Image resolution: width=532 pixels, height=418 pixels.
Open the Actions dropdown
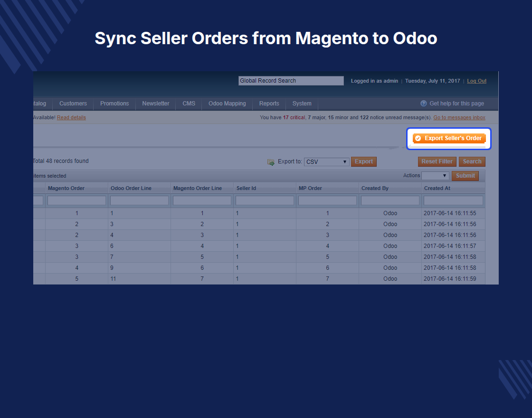(435, 175)
